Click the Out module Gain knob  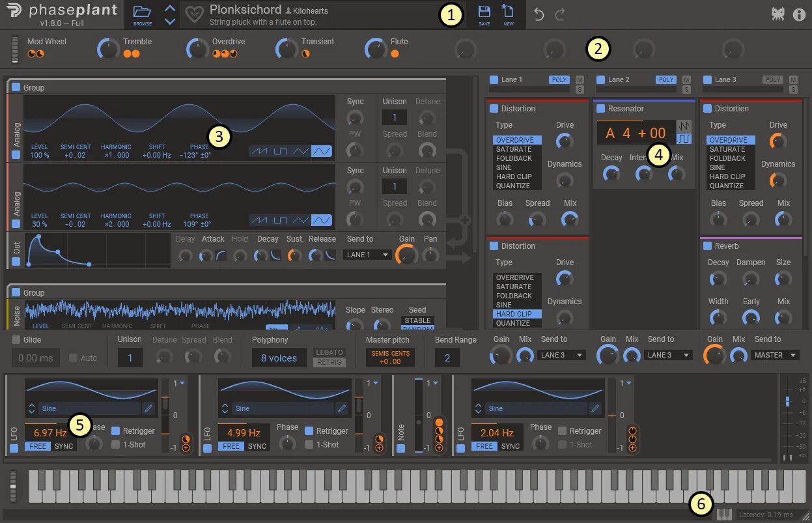coord(406,255)
